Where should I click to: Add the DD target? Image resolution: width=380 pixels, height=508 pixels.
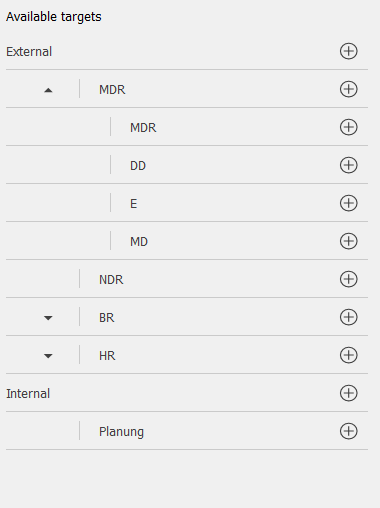tap(349, 165)
